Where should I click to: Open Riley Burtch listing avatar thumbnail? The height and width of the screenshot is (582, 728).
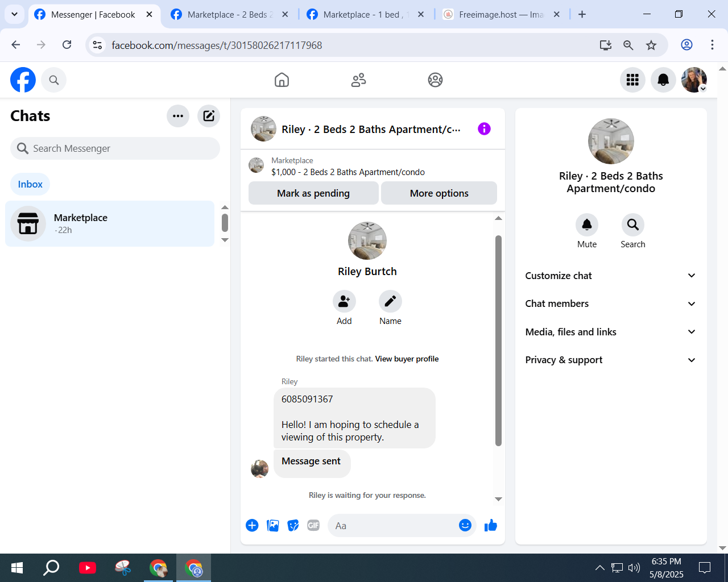[367, 241]
